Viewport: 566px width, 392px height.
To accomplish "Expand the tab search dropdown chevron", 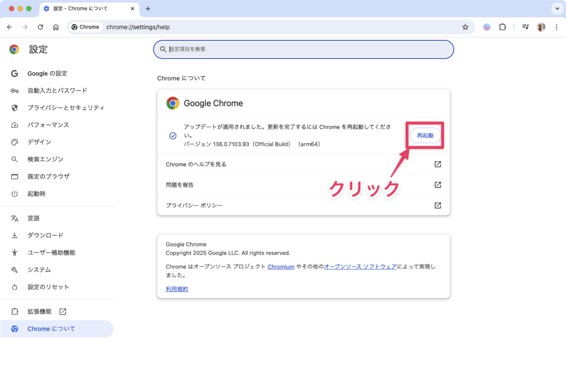I will point(557,9).
